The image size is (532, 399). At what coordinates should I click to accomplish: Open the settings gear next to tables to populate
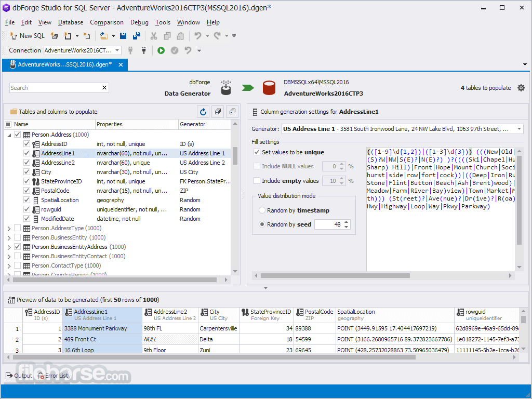(521, 88)
